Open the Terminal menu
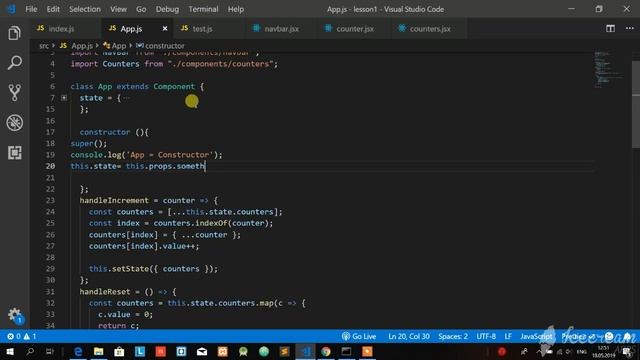 pyautogui.click(x=203, y=9)
